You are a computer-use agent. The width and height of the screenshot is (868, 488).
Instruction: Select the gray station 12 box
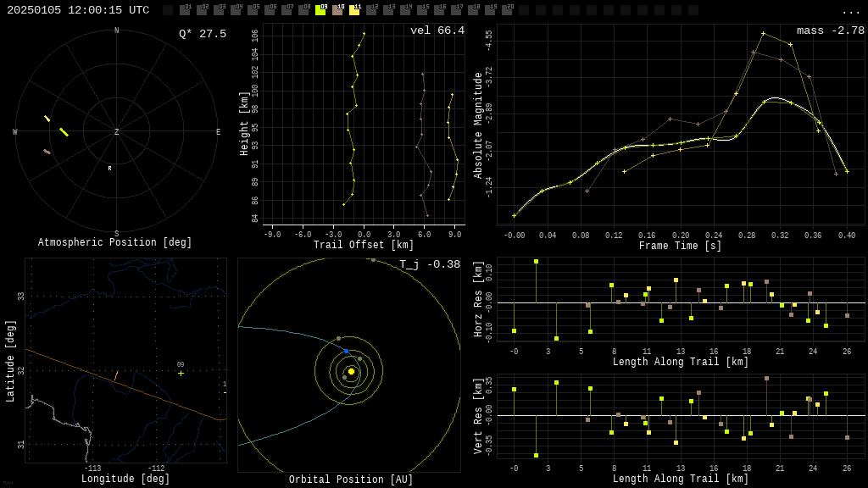coord(371,10)
